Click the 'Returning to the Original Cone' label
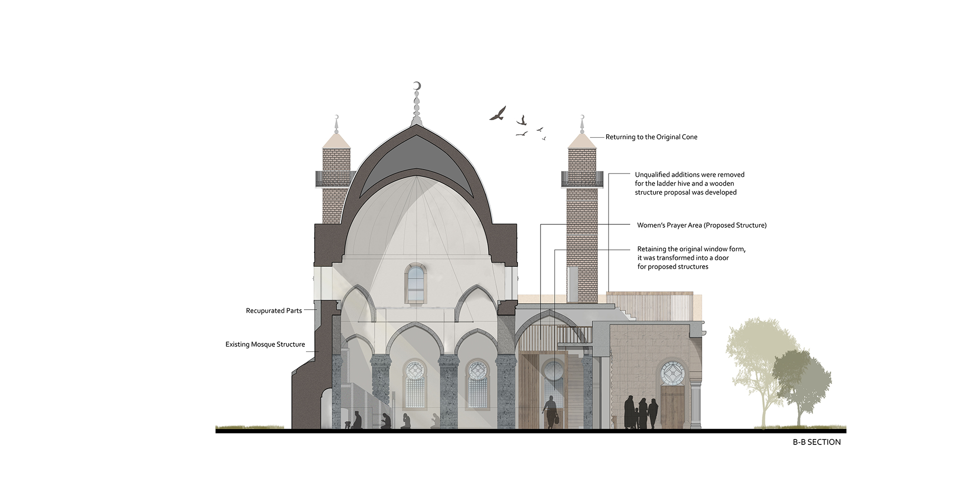 coord(651,137)
